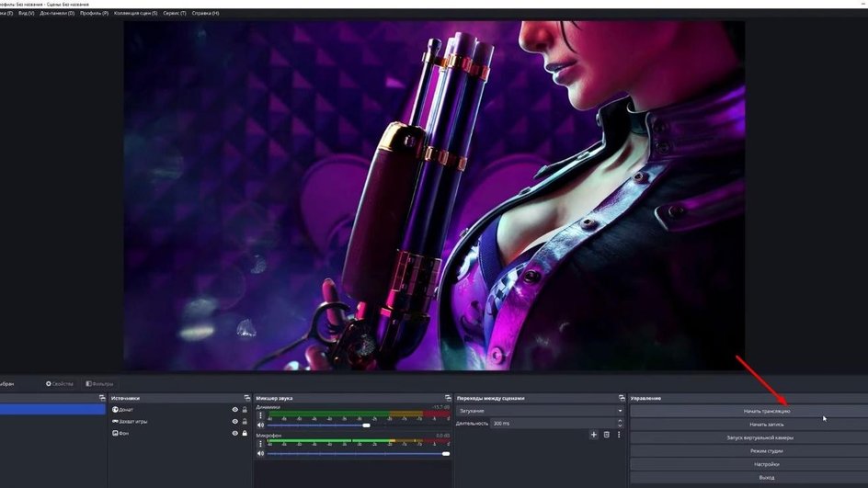Step the transition duration spinner arrows

point(620,424)
